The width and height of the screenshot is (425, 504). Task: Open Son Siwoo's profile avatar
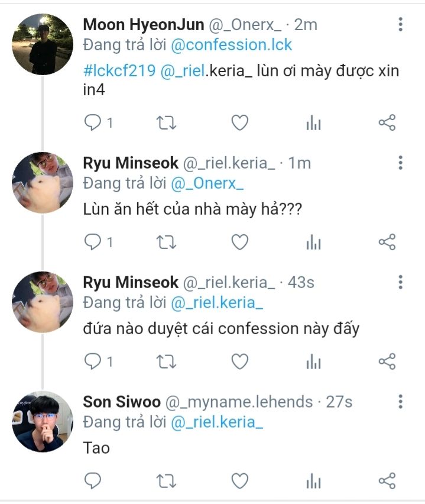[43, 421]
